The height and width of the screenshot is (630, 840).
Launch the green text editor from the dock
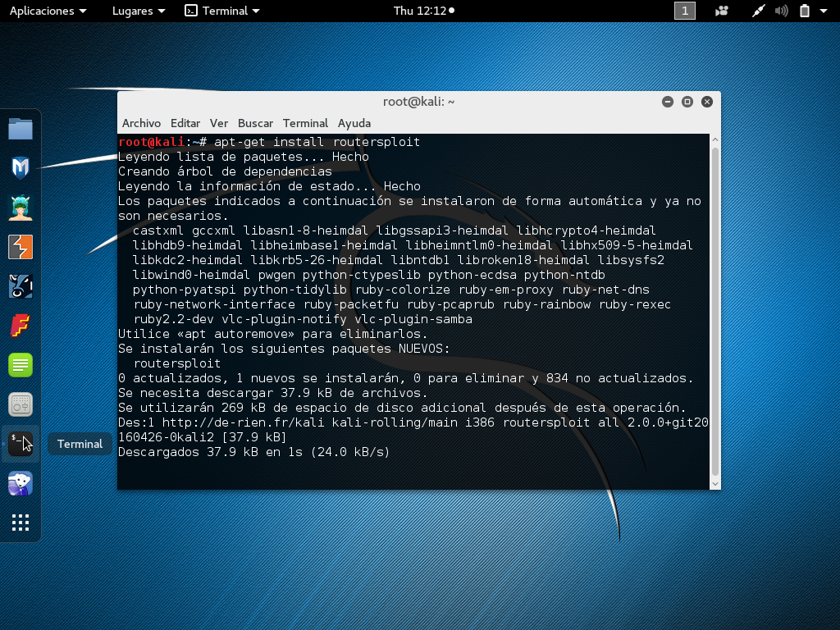(21, 365)
